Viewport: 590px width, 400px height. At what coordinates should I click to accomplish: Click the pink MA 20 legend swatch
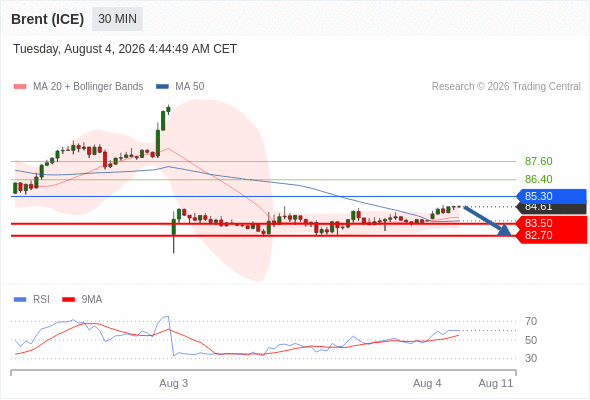pos(20,87)
